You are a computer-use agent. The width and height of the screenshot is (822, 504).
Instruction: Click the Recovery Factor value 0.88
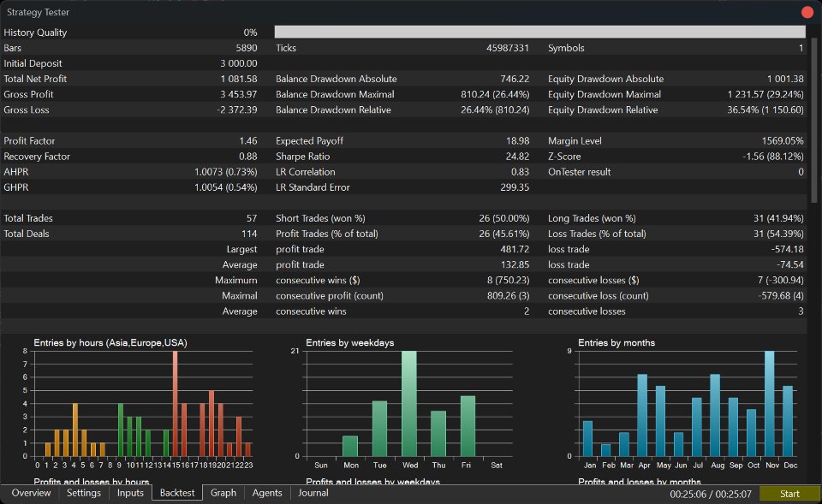(248, 156)
